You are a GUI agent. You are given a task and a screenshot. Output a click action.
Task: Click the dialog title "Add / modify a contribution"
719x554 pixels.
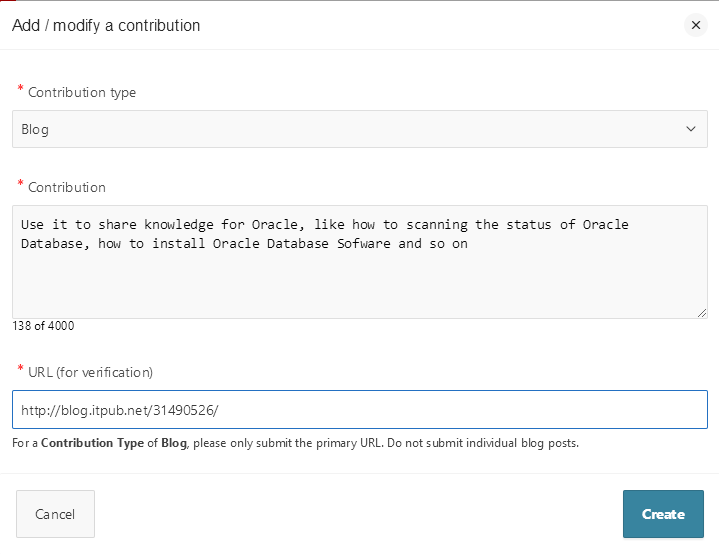(106, 25)
